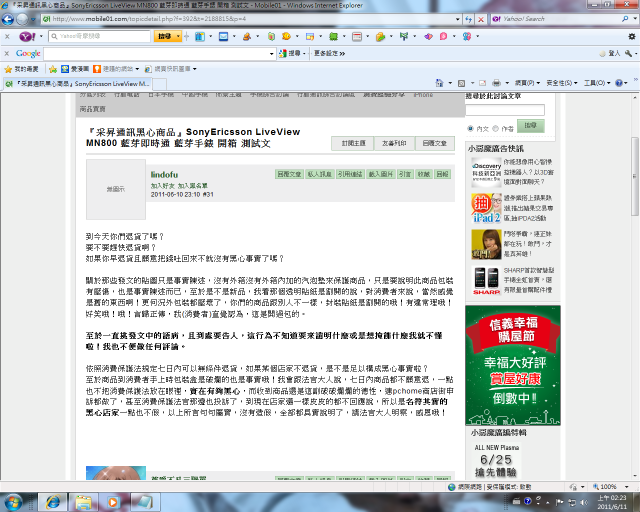Expand the Google search box dropdown arrow
The width and height of the screenshot is (640, 512).
(271, 53)
